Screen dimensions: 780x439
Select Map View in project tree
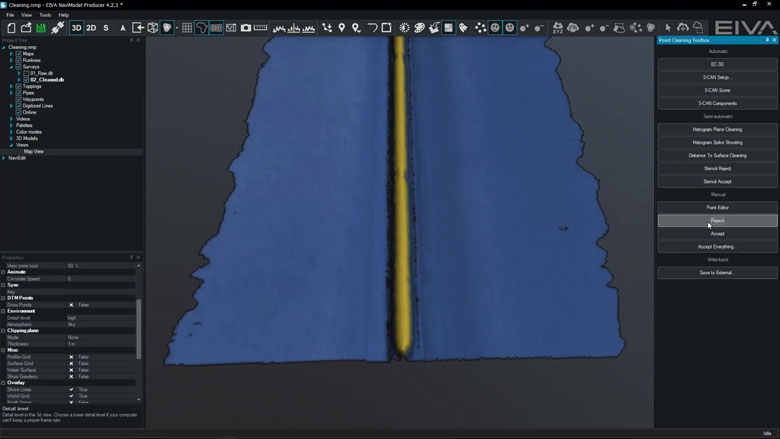click(x=34, y=151)
